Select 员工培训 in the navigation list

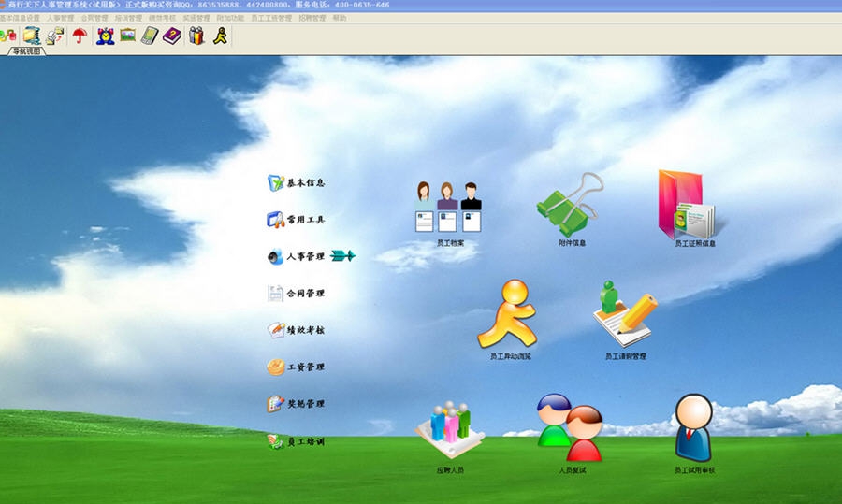pyautogui.click(x=297, y=441)
